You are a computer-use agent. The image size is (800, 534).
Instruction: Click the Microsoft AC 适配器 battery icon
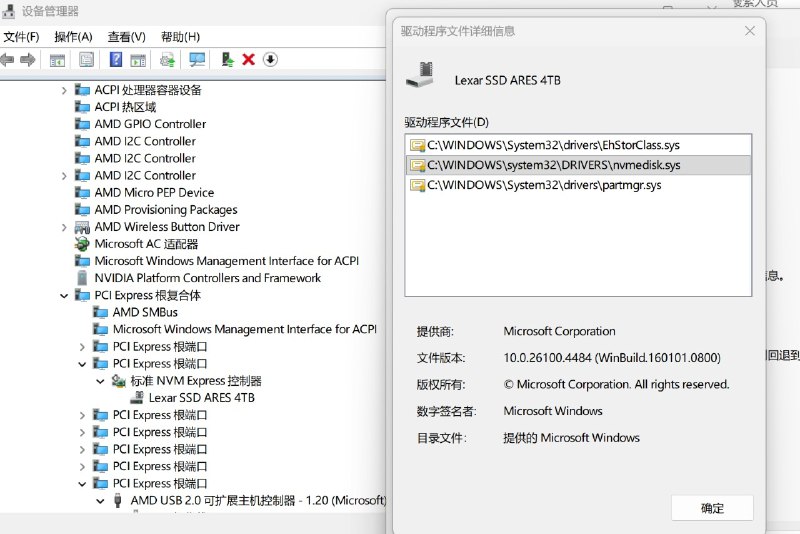click(x=82, y=244)
